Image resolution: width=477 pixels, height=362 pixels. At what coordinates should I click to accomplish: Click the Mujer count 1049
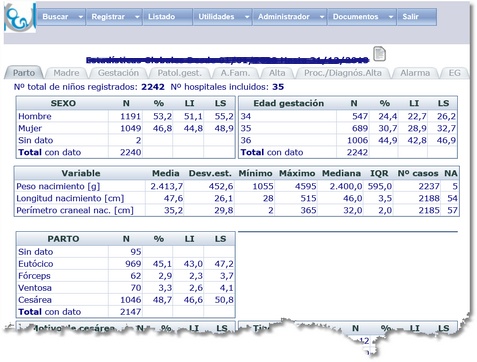tap(130, 128)
